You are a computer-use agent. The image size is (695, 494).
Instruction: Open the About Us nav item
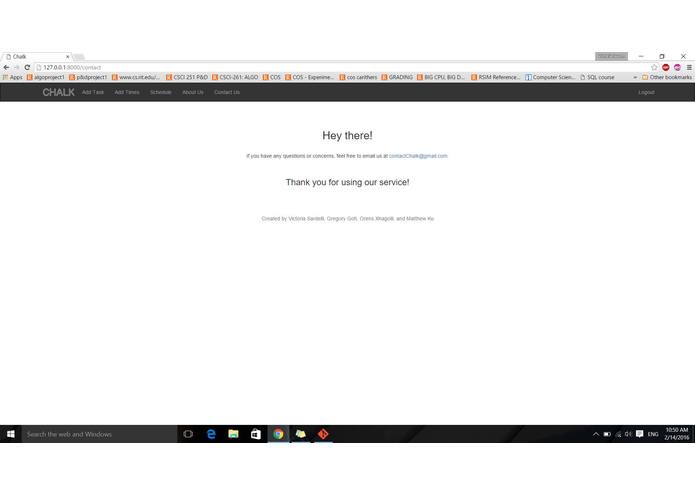[x=193, y=92]
